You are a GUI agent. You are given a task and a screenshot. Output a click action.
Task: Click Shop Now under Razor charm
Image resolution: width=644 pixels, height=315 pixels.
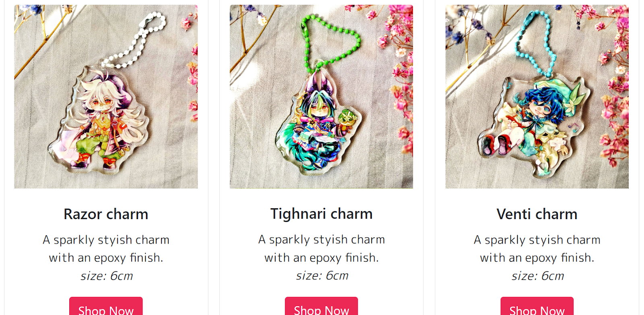[106, 307]
